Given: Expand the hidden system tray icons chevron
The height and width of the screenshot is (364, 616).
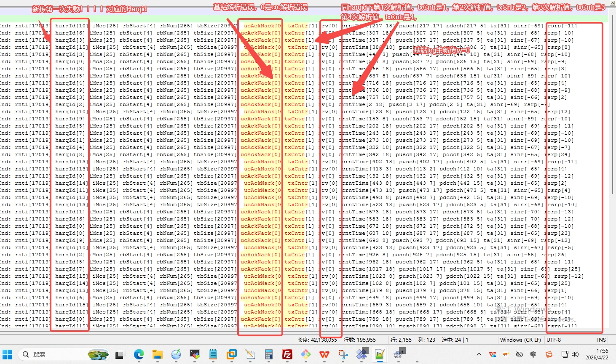Looking at the screenshot, I should click(x=479, y=354).
